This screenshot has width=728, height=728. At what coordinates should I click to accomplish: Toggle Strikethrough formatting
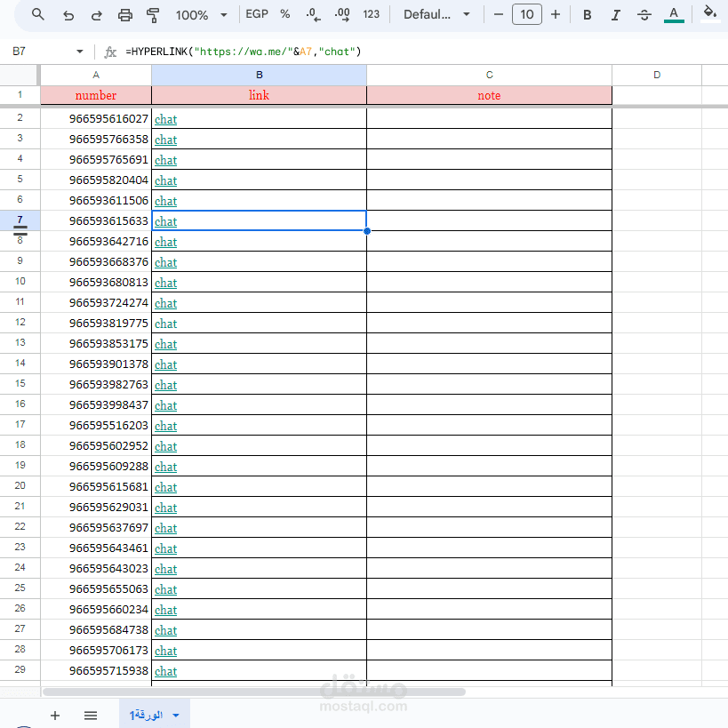tap(644, 15)
